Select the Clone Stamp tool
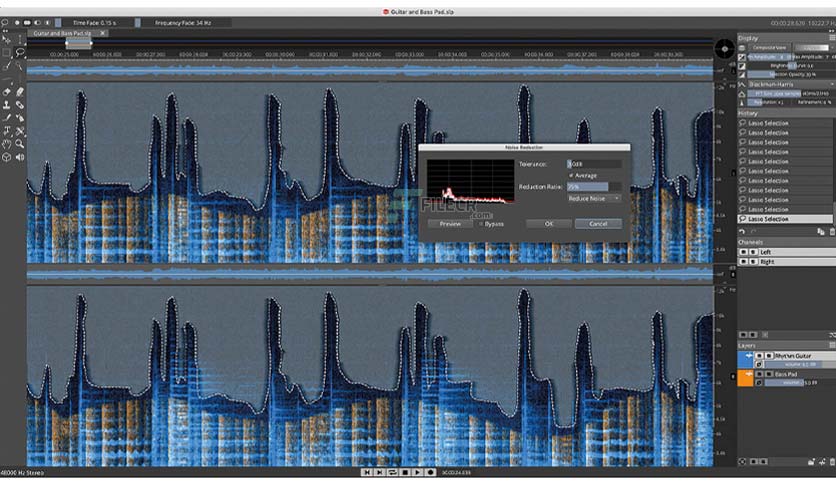 click(6, 105)
